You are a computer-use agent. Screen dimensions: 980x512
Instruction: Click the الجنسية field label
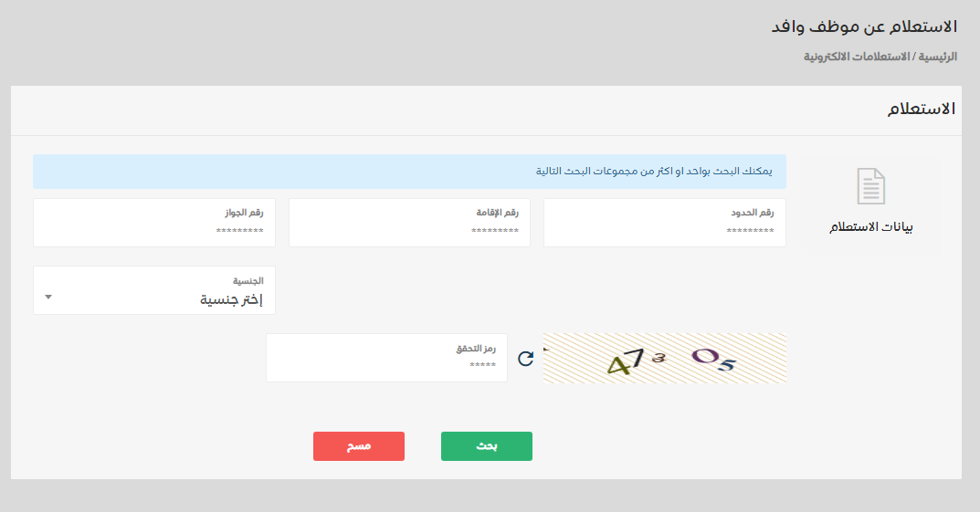pos(248,281)
